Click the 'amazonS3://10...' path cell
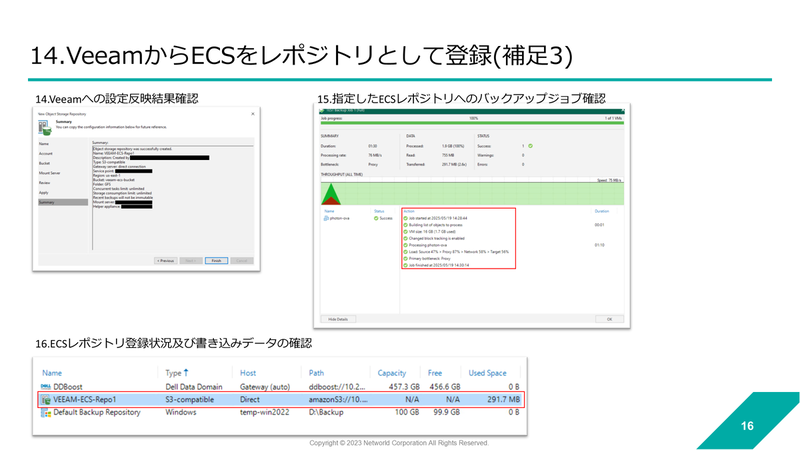Viewport: 800px width, 450px height. pyautogui.click(x=338, y=399)
